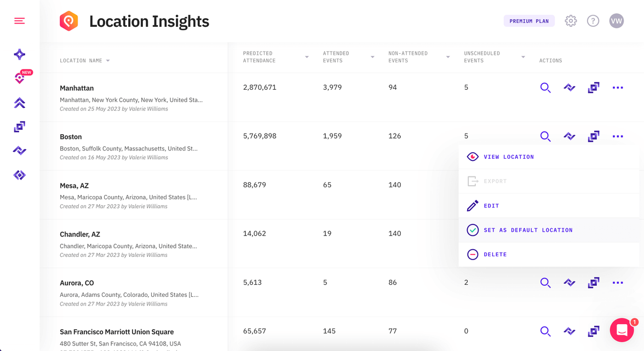Open the chat support bubble

click(x=622, y=330)
